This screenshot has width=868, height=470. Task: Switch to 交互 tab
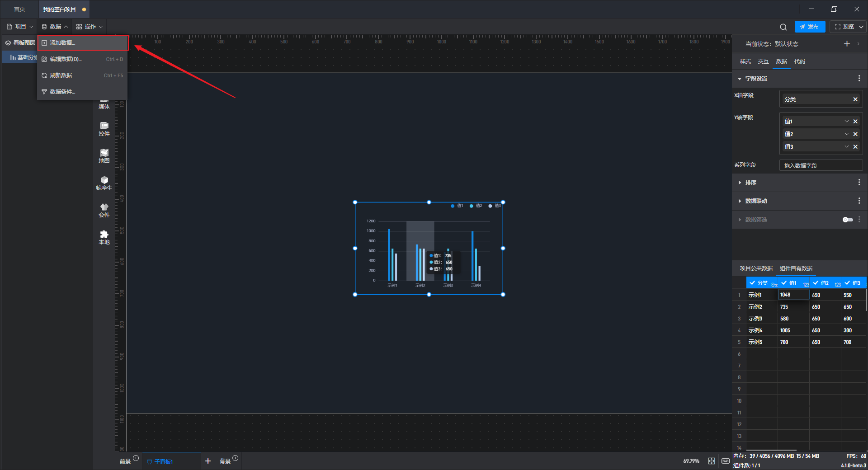coord(763,61)
